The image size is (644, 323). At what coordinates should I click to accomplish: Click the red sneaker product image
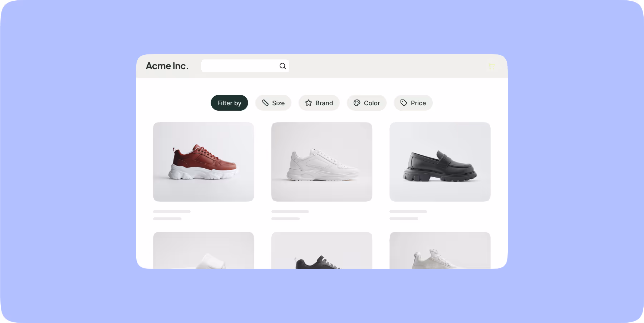tap(203, 161)
